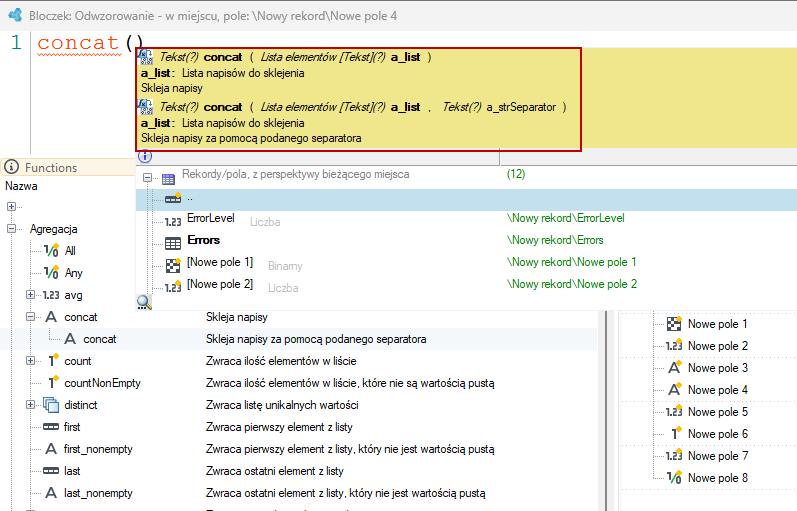Click into the concat() expression editor
The width and height of the screenshot is (797, 511).
click(x=90, y=43)
